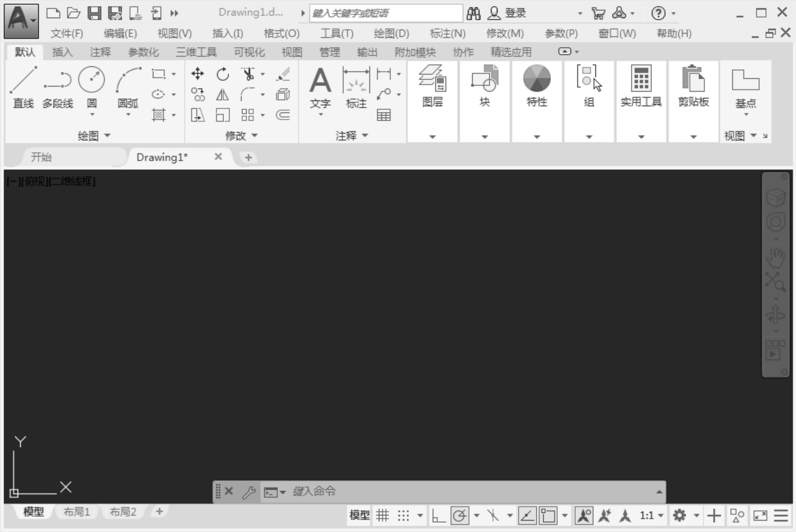796x532 pixels.
Task: Click the Rotate tool icon
Action: (x=223, y=74)
